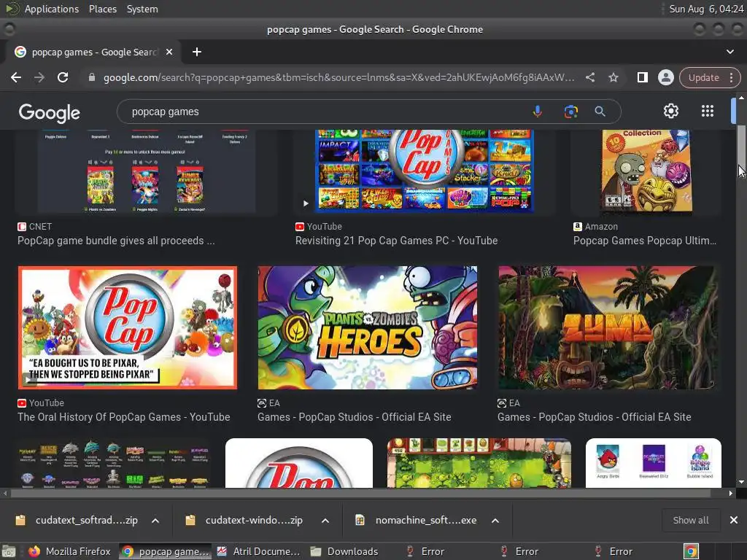Image resolution: width=747 pixels, height=560 pixels.
Task: Open a new browser tab
Action: pos(197,52)
